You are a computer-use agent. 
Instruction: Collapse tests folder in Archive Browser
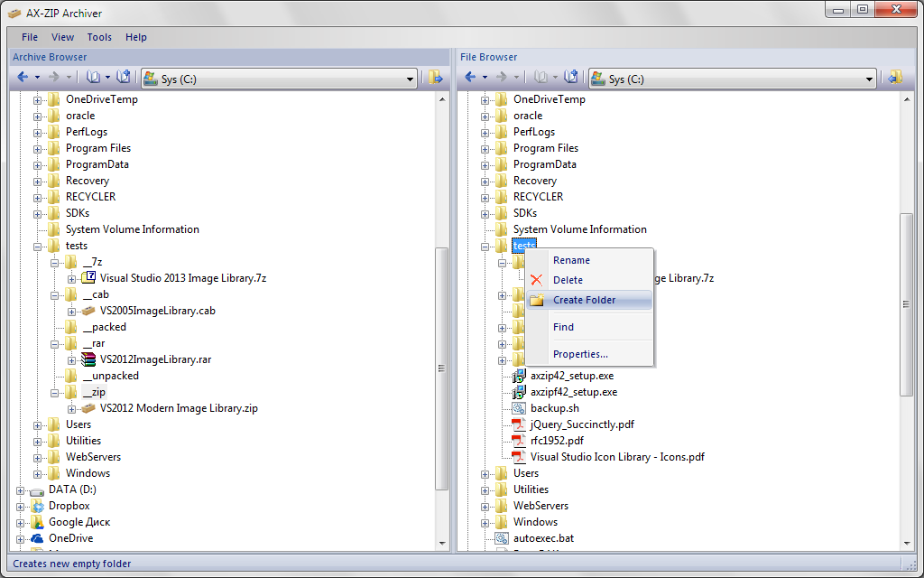tap(37, 247)
